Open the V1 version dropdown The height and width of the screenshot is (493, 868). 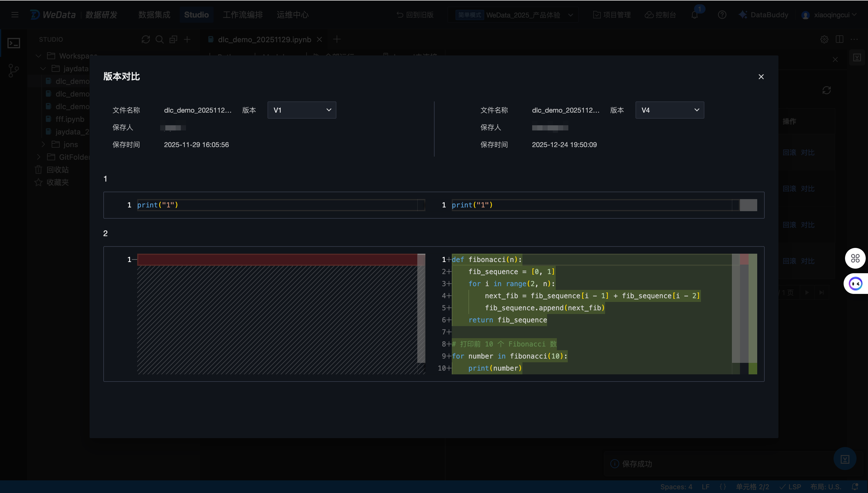pos(301,110)
